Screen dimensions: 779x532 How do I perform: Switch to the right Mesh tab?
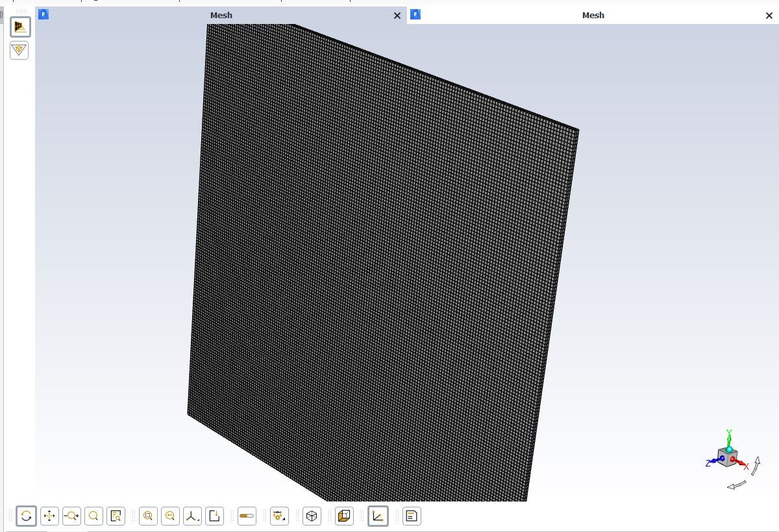593,15
